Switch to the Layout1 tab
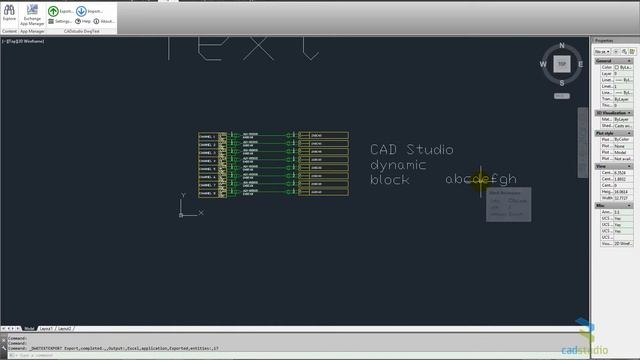 tap(46, 329)
